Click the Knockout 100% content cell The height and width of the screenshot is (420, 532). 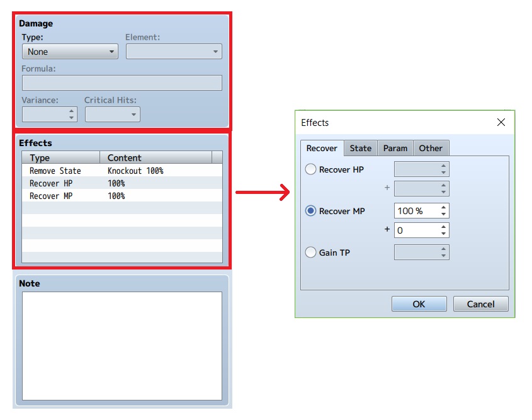[135, 171]
